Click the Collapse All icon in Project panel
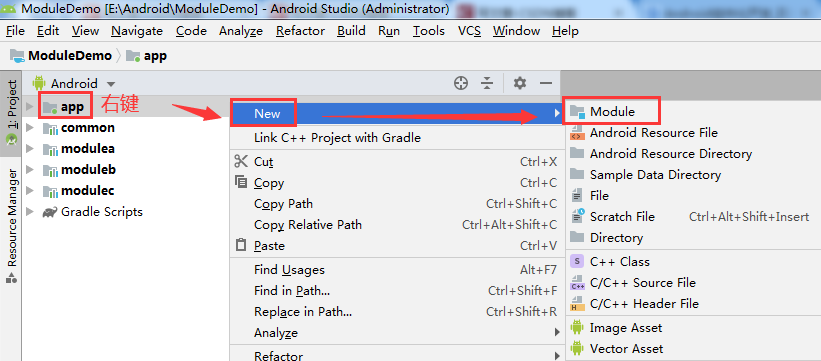The width and height of the screenshot is (821, 361). 487,83
